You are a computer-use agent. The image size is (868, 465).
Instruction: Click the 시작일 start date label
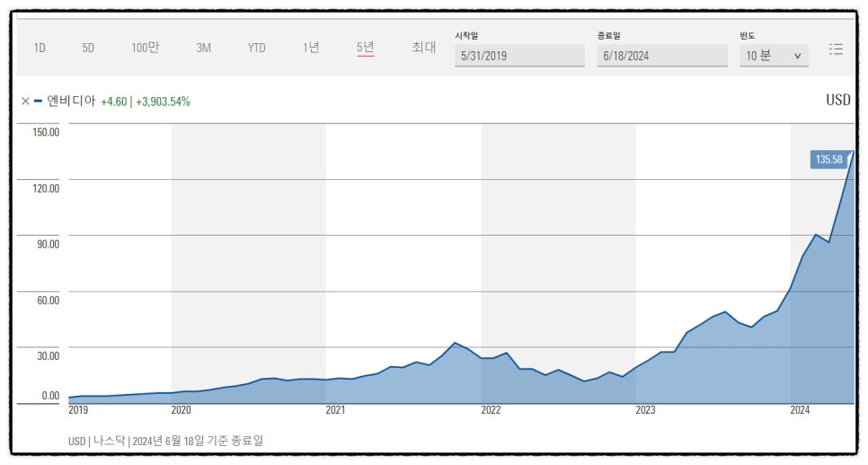pyautogui.click(x=466, y=35)
